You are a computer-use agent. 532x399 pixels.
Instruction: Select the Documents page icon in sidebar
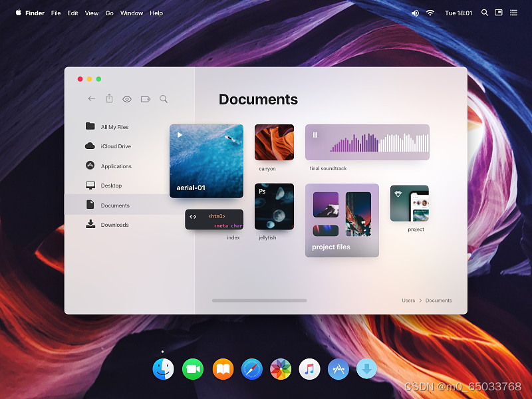click(x=90, y=204)
